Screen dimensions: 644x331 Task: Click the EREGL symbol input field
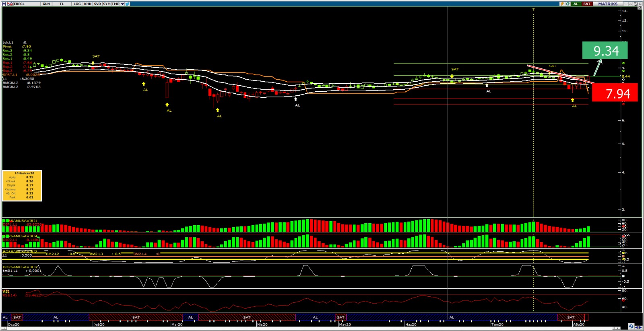[x=25, y=4]
